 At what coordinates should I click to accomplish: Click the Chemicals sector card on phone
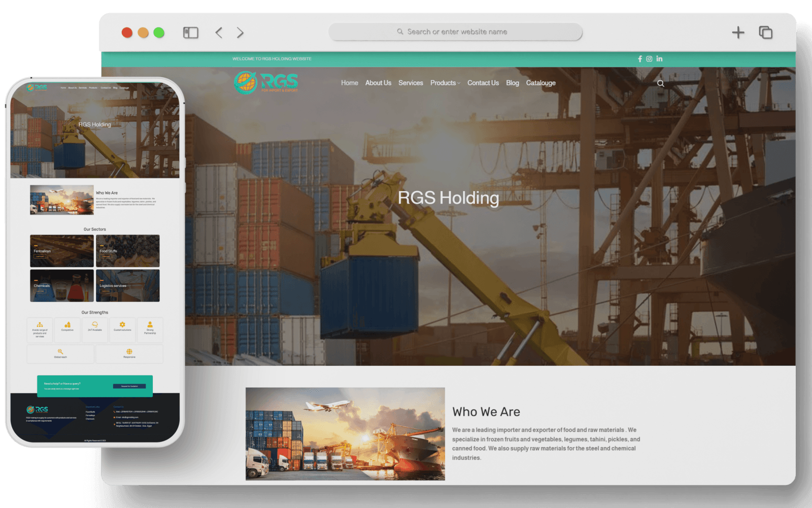click(62, 285)
